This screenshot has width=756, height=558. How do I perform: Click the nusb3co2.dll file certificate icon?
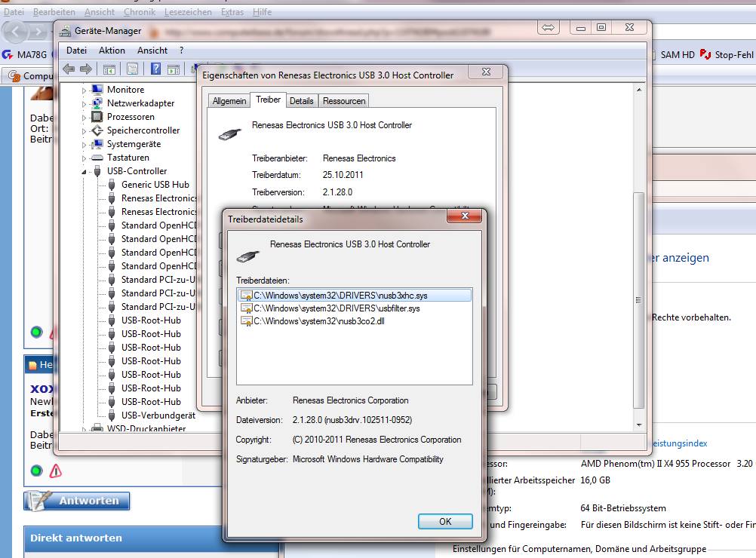[247, 321]
